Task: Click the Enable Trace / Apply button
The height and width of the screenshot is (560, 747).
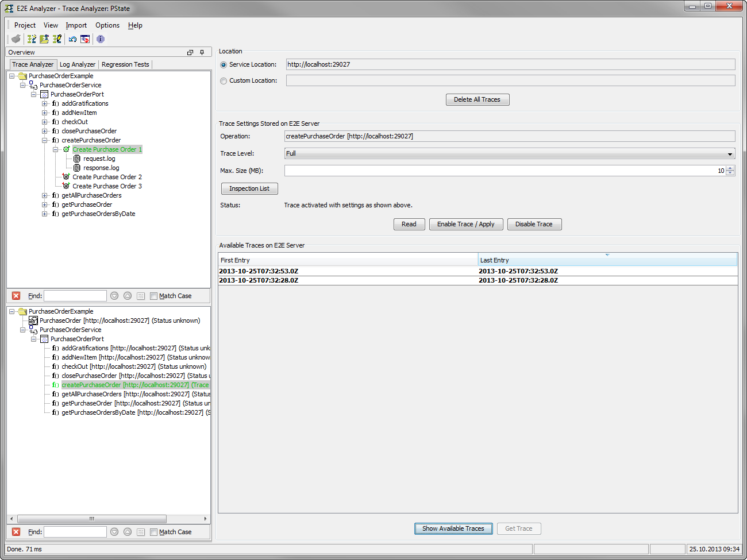Action: 466,224
